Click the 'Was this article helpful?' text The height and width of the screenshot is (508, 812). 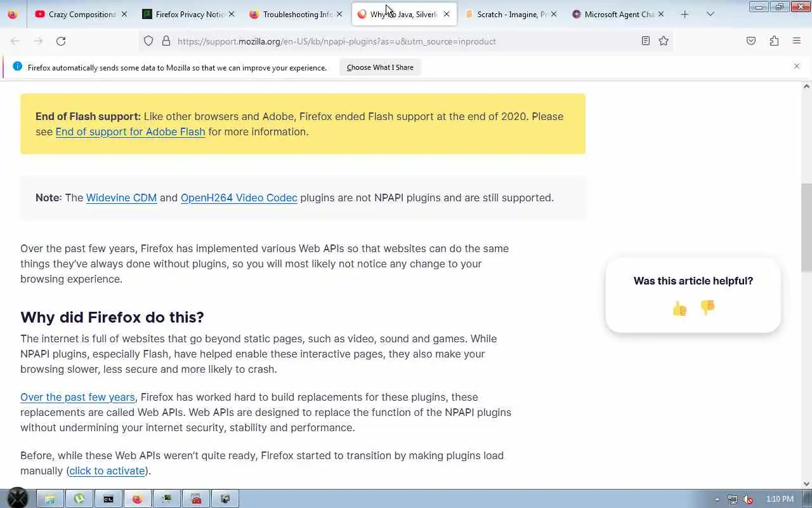pos(693,281)
